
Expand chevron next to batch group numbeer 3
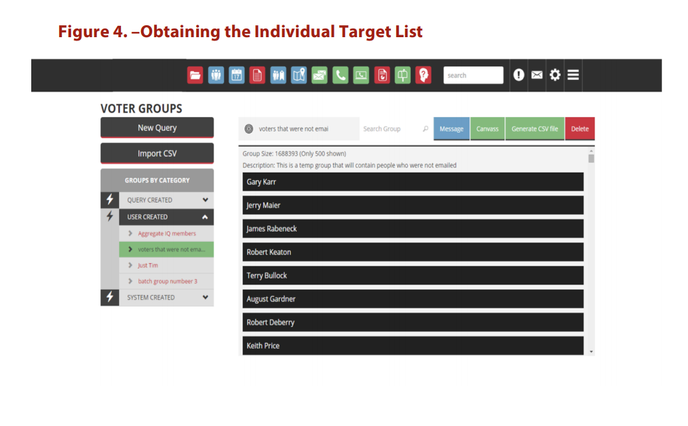pos(130,281)
